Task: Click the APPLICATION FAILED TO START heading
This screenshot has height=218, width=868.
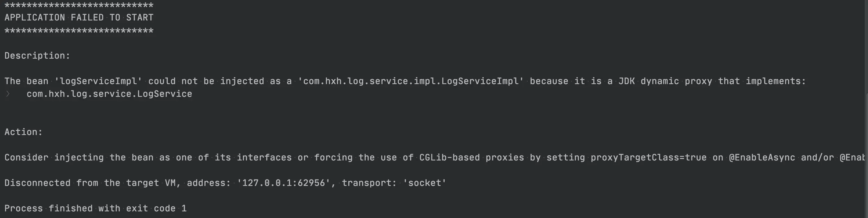Action: click(79, 18)
